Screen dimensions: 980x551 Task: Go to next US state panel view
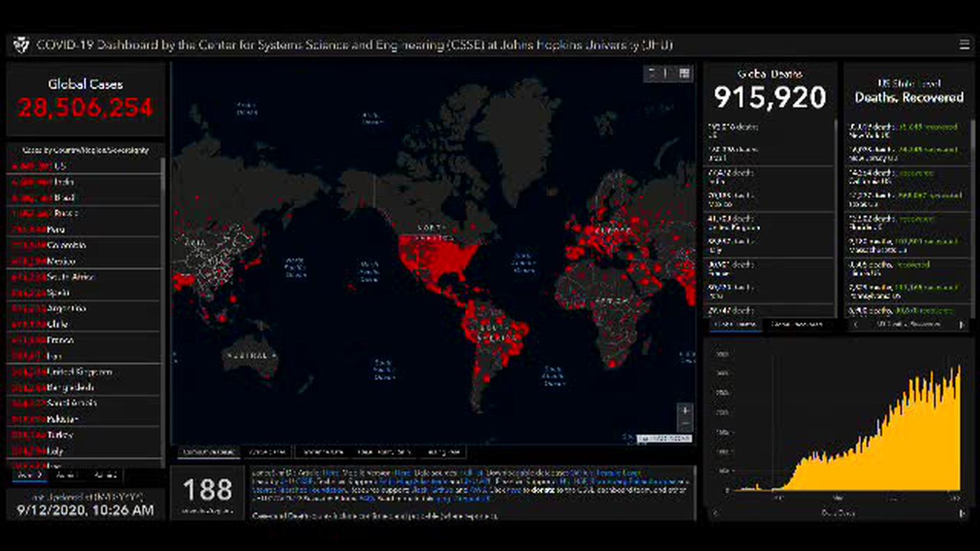pyautogui.click(x=962, y=325)
